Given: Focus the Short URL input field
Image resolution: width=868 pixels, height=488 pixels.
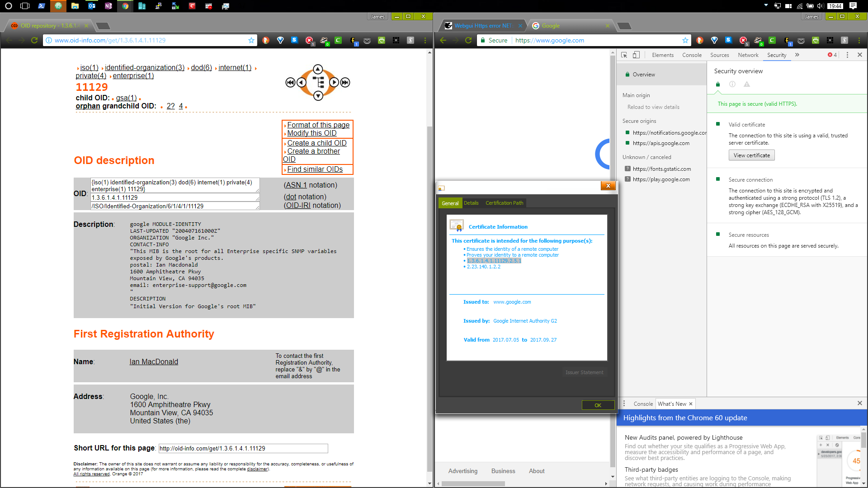Looking at the screenshot, I should (x=243, y=449).
